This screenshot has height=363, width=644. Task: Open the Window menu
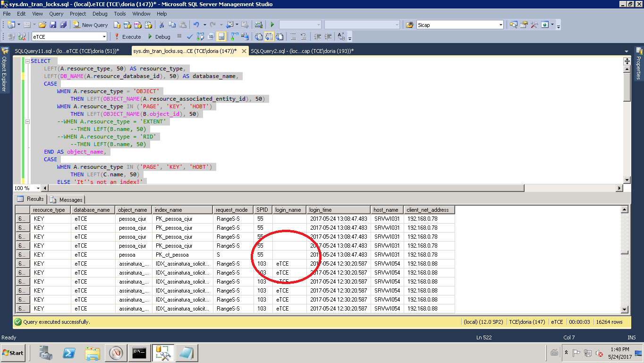(x=141, y=14)
